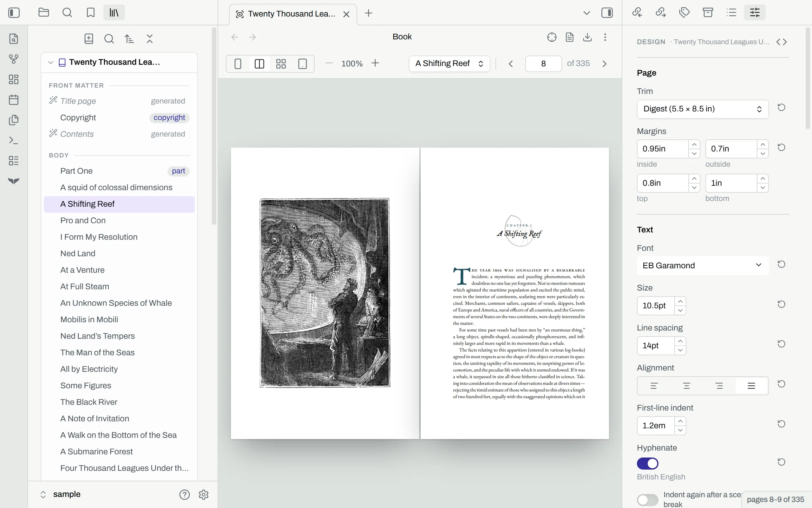Viewport: 812px width, 508px height.
Task: Reset the Trim setting
Action: 782,108
